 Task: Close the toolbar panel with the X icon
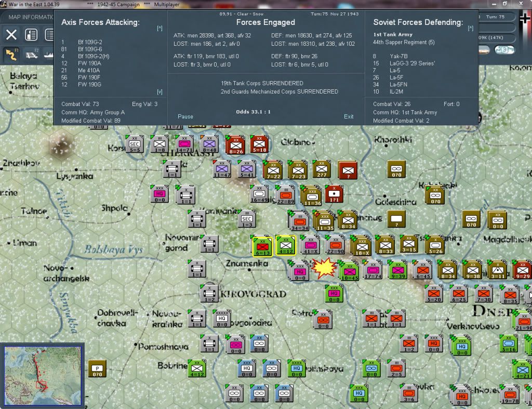[x=11, y=35]
